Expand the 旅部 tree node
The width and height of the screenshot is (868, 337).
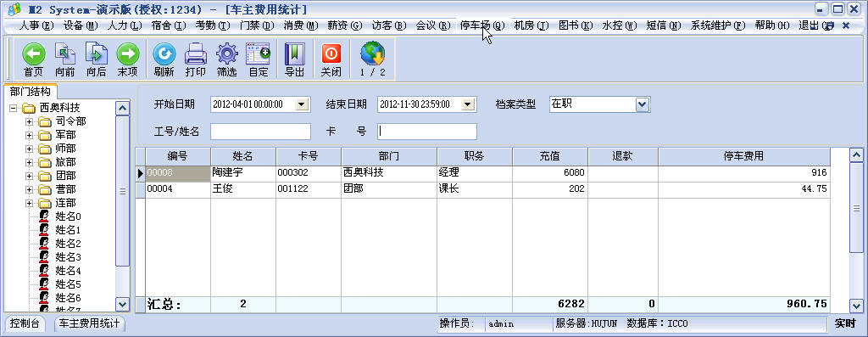click(x=29, y=162)
